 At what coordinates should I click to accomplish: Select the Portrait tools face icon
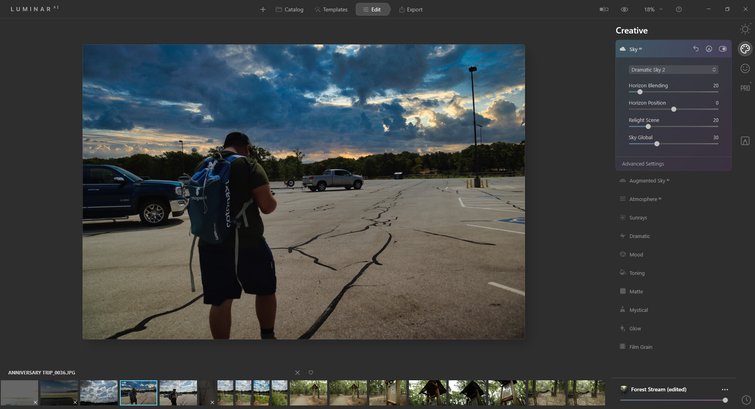pyautogui.click(x=745, y=68)
